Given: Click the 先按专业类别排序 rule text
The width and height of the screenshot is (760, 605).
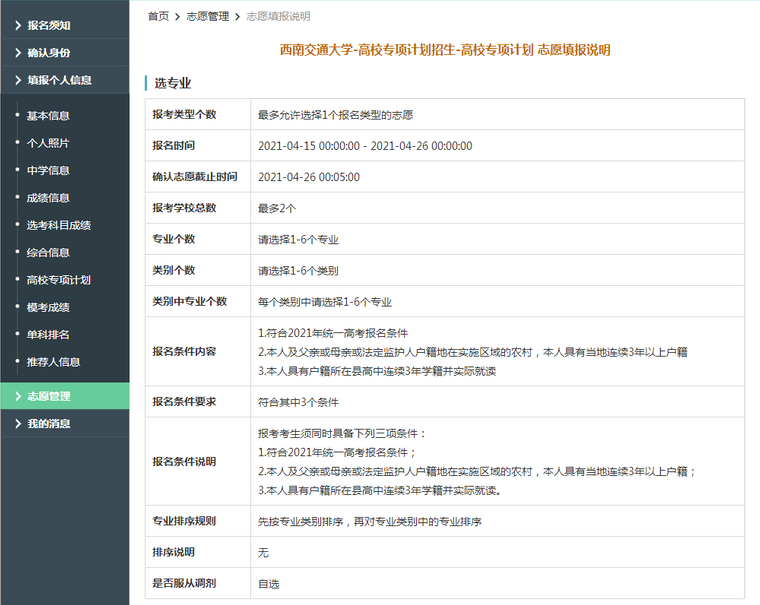Looking at the screenshot, I should pos(370,522).
